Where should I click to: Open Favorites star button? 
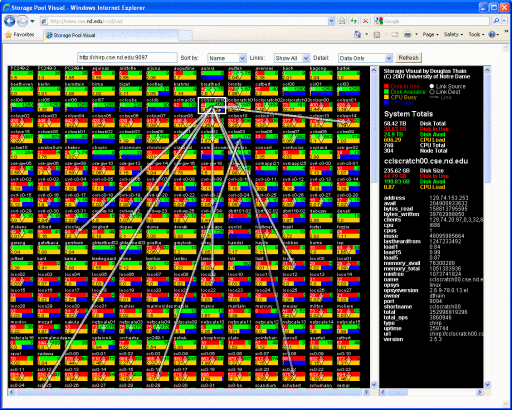pyautogui.click(x=20, y=35)
